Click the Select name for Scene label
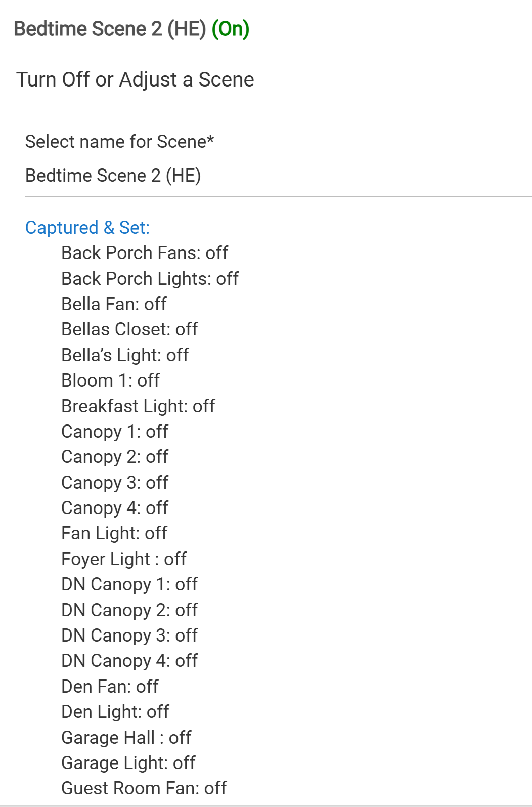This screenshot has height=807, width=532. pyautogui.click(x=119, y=142)
